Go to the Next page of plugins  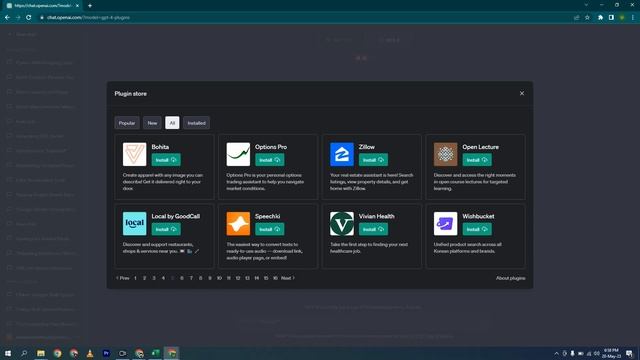point(288,278)
